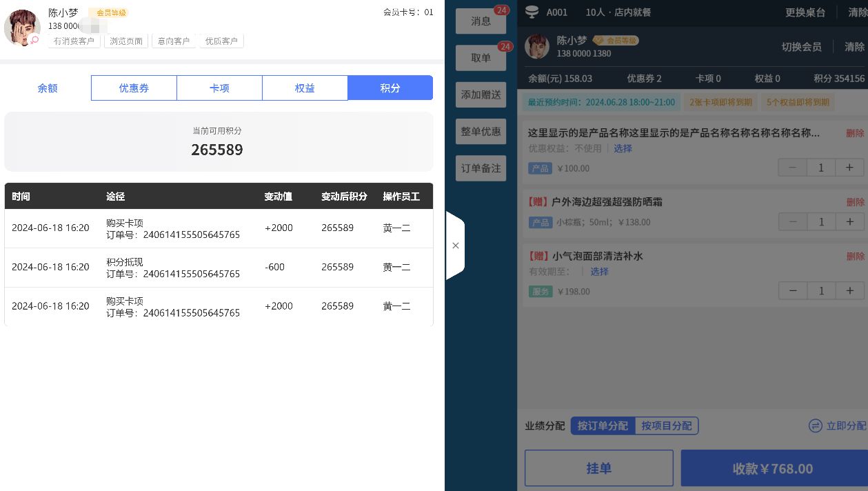Screen dimensions: 868x491
Task: Click 清除 next to 切换会员
Action: click(x=854, y=47)
